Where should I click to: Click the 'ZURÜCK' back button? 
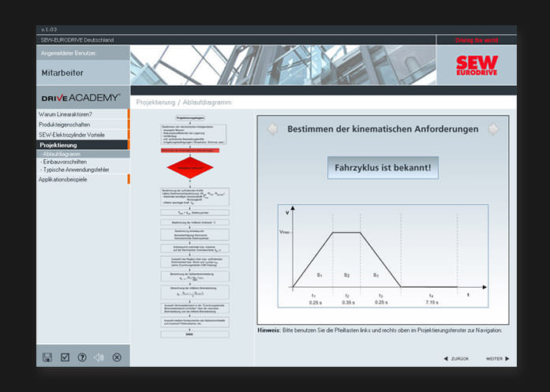point(456,359)
